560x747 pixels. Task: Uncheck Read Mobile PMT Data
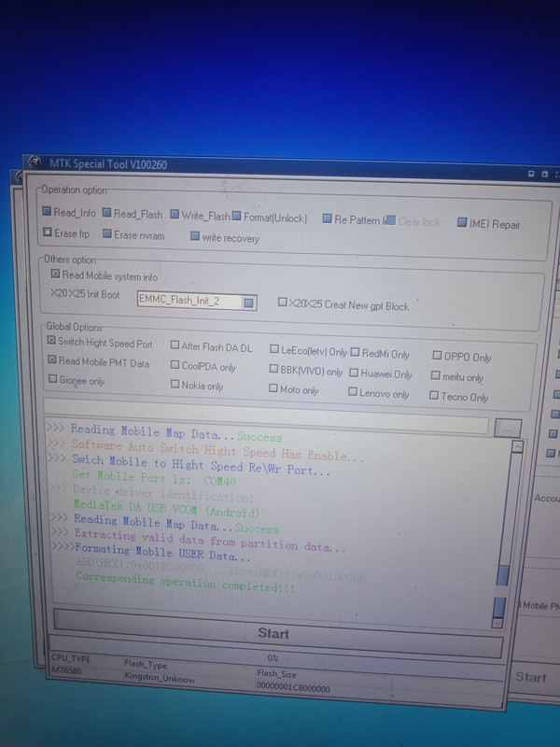[52, 359]
